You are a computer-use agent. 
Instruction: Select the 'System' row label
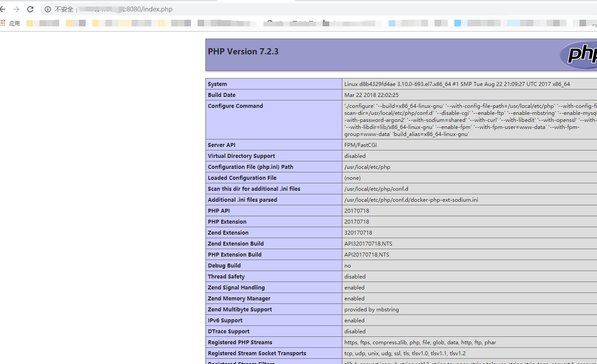[x=217, y=84]
